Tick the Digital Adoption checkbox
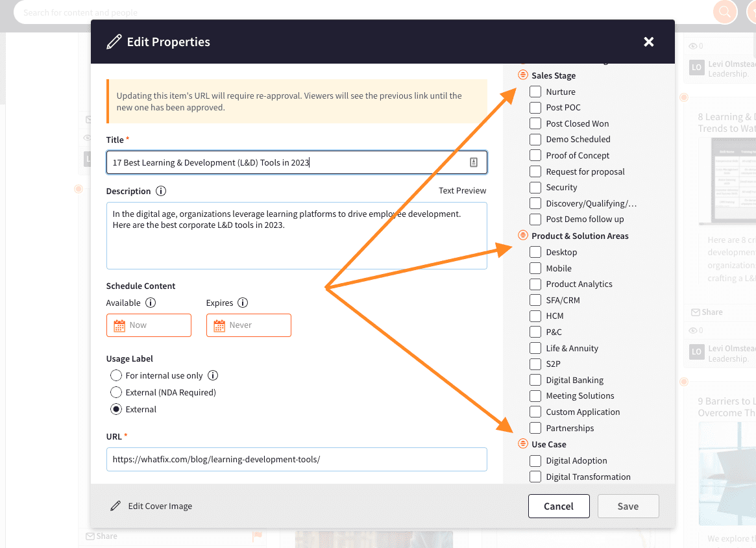 (535, 461)
